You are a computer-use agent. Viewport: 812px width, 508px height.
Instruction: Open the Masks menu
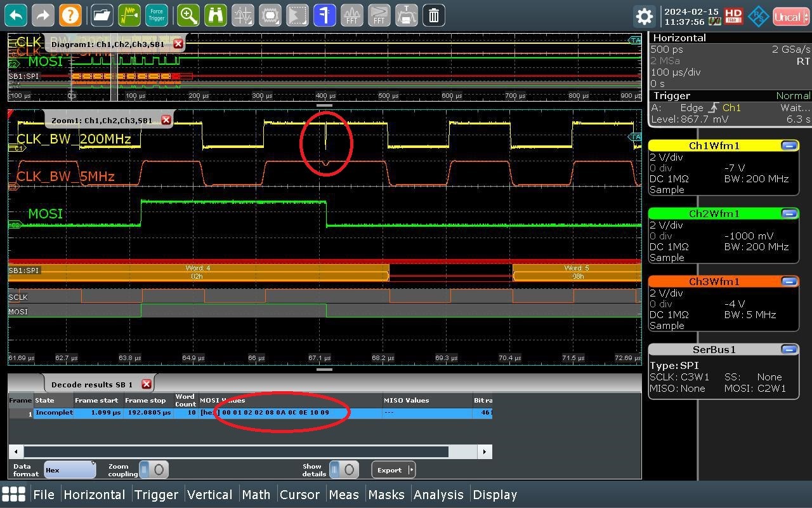point(386,495)
